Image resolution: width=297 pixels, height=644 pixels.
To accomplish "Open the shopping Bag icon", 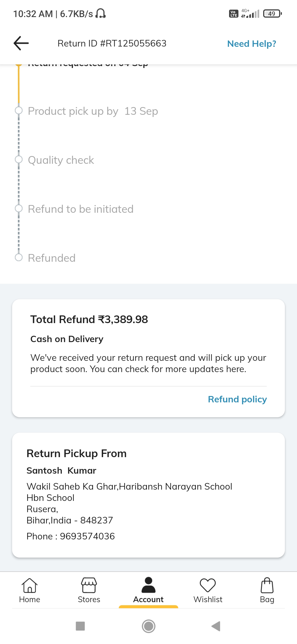I will (267, 585).
